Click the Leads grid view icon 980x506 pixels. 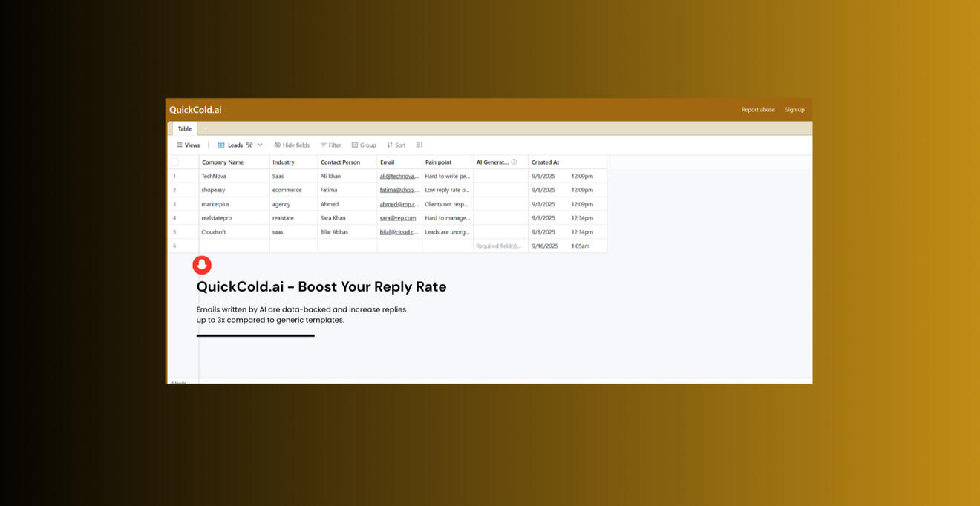click(x=221, y=145)
